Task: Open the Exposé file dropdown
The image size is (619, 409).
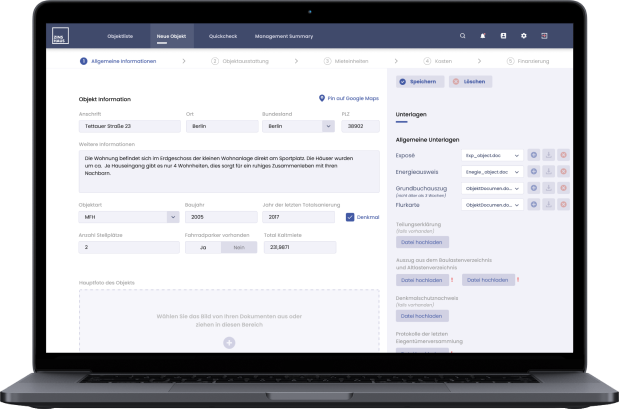Action: point(492,156)
